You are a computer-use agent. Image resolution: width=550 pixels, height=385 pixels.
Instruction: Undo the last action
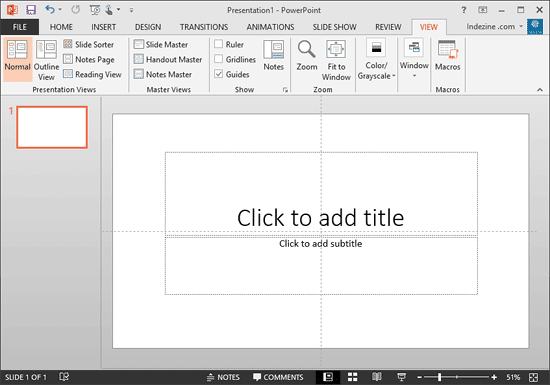click(x=50, y=9)
